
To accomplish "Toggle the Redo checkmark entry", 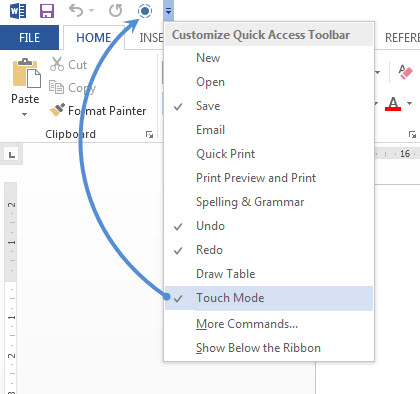I will tap(269, 250).
